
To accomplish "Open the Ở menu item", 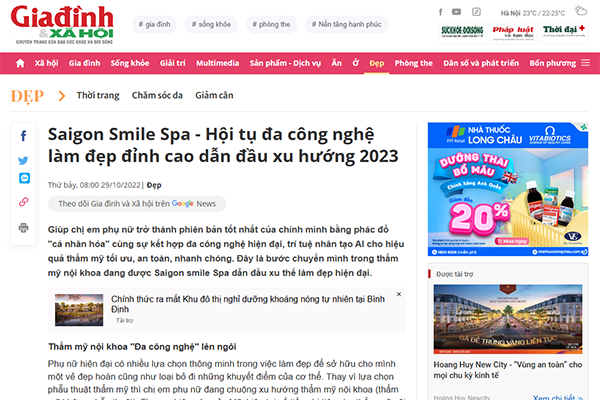I will pos(356,63).
